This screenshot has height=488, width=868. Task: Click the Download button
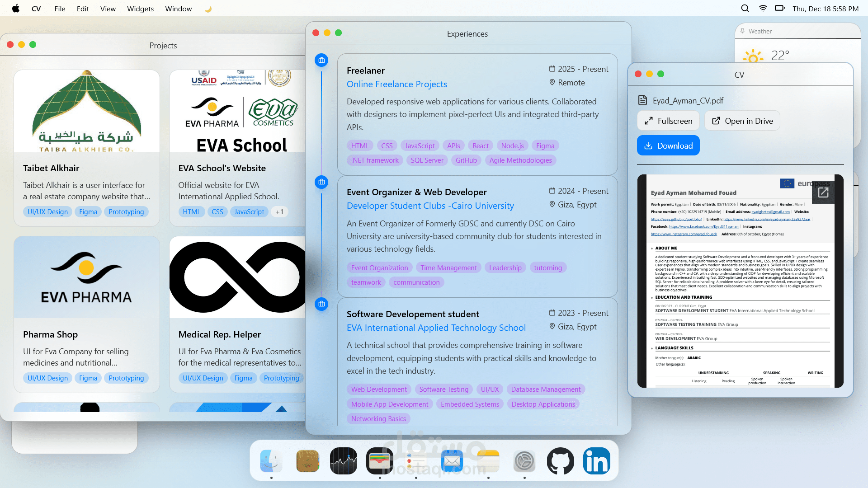[668, 145]
